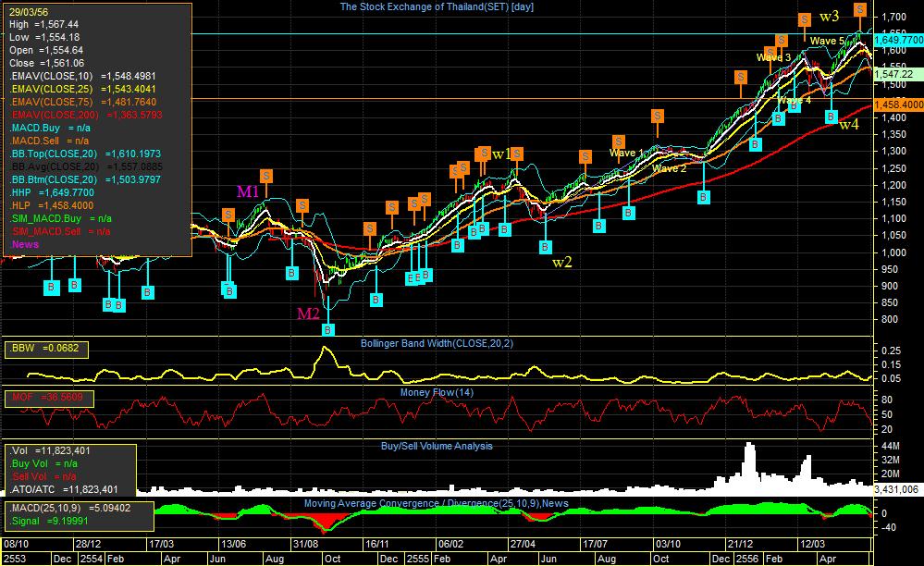924x566 pixels.
Task: Click the 12/03 date on the time axis
Action: tap(812, 544)
